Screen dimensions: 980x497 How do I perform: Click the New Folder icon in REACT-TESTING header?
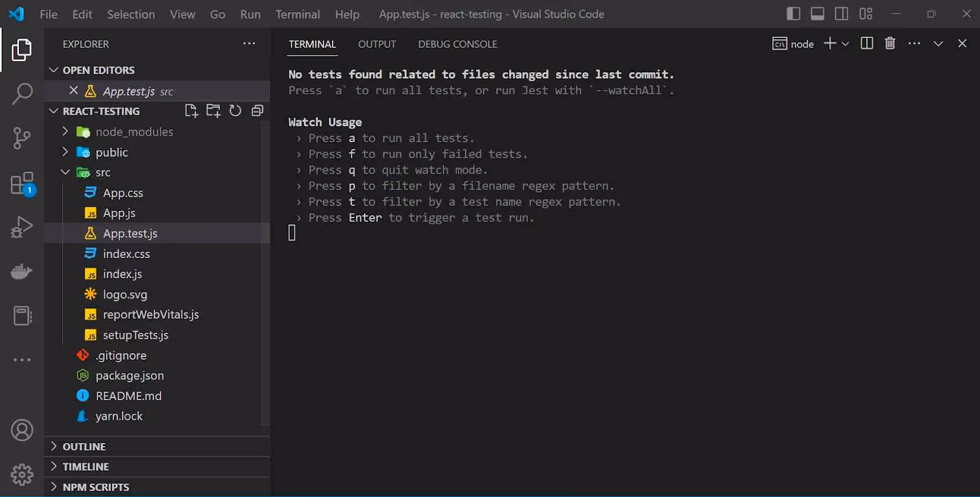click(213, 111)
